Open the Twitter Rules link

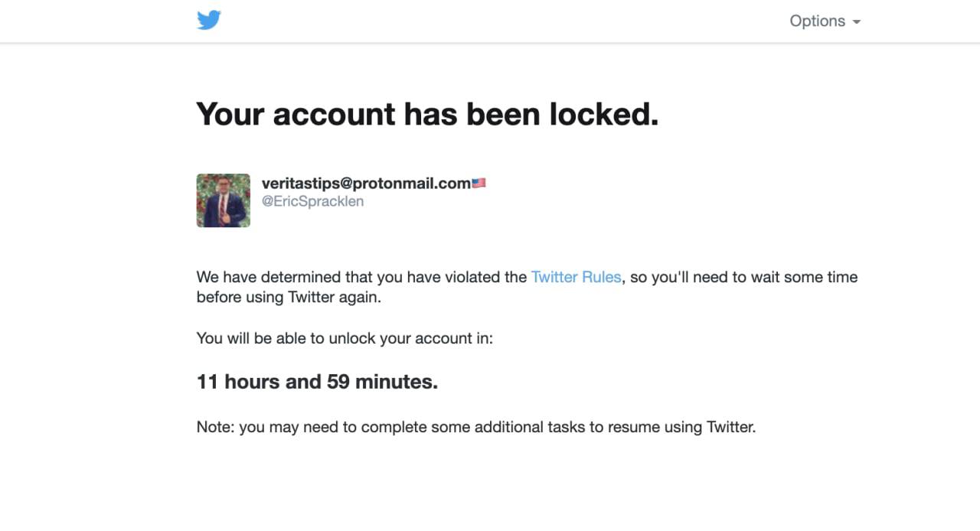coord(576,277)
